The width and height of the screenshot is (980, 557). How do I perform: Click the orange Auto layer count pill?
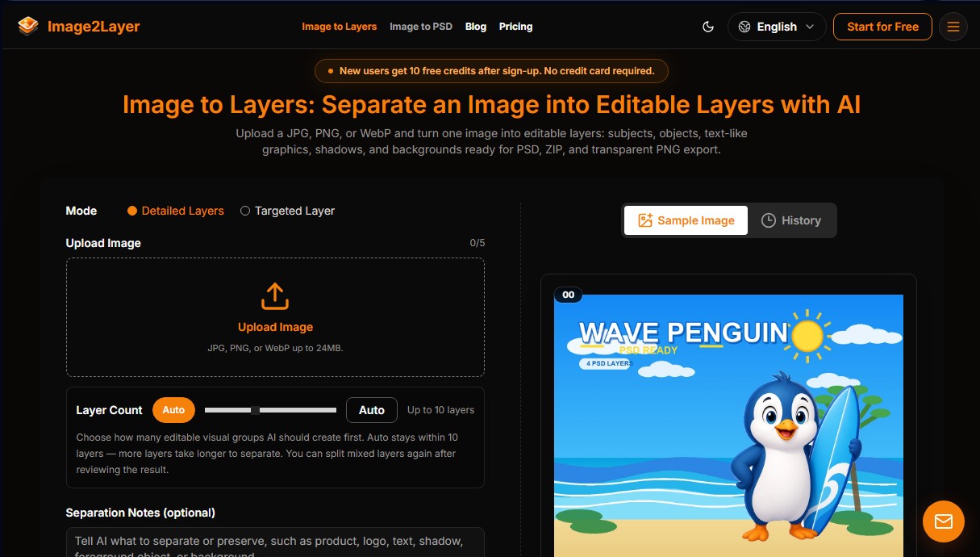[173, 410]
